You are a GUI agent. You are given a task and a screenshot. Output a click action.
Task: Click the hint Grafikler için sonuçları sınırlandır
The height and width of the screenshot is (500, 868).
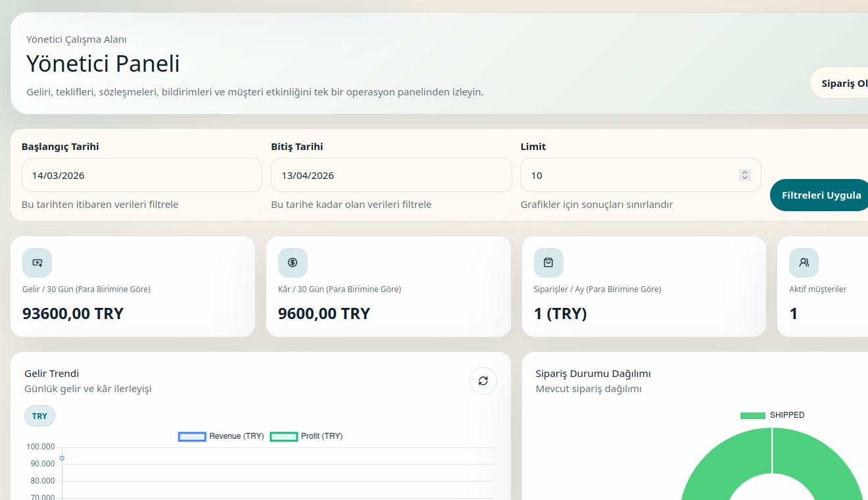tap(596, 205)
